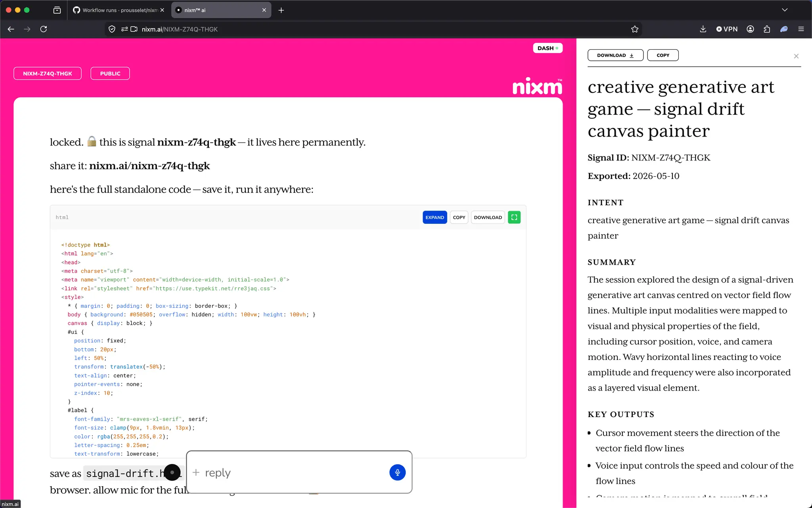Close the Workflow runs tab
This screenshot has height=508, width=812.
tap(162, 10)
